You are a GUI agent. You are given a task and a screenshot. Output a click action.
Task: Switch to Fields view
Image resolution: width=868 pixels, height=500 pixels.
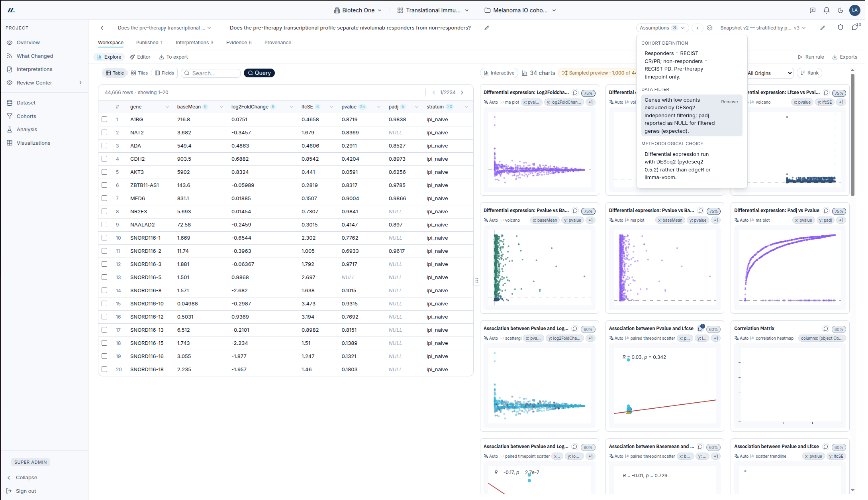(165, 73)
